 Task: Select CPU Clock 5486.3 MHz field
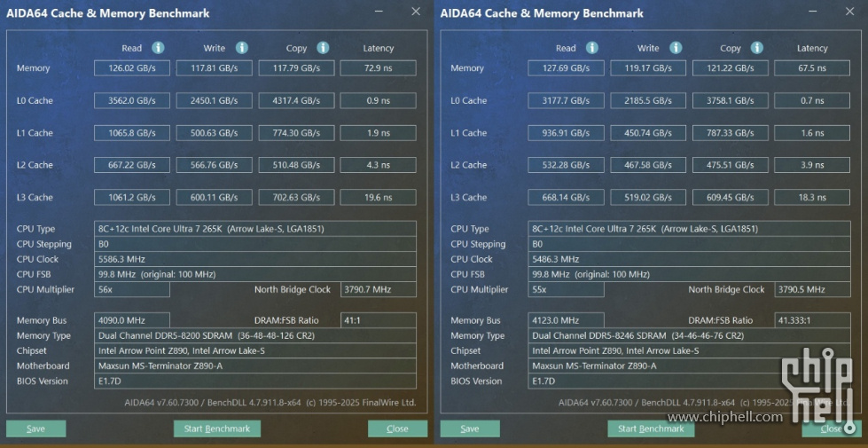[x=689, y=259]
